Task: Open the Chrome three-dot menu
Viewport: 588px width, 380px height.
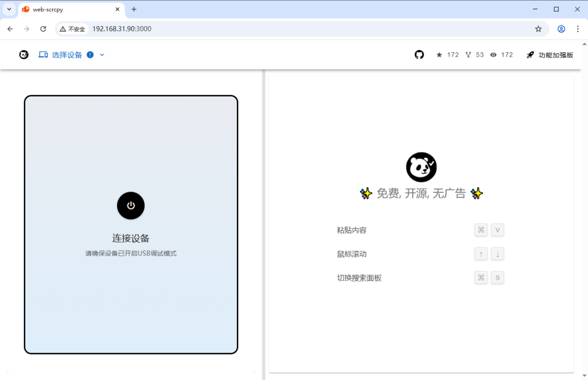Action: [578, 28]
